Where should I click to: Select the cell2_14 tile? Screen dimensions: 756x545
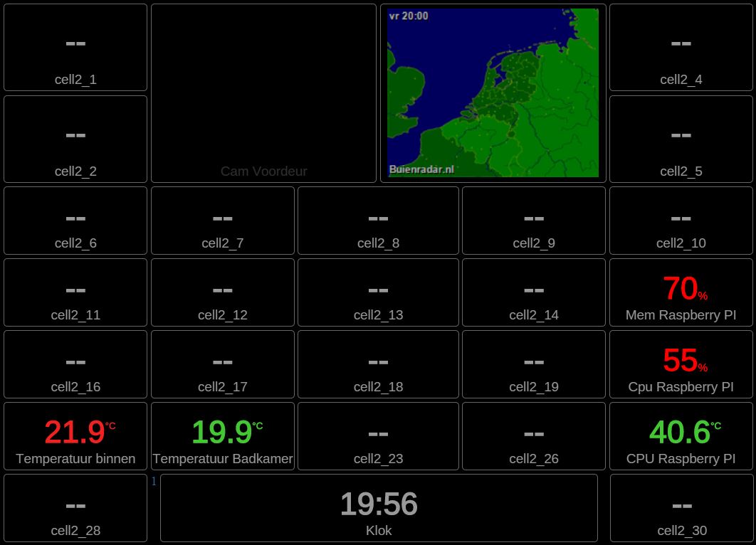[534, 292]
